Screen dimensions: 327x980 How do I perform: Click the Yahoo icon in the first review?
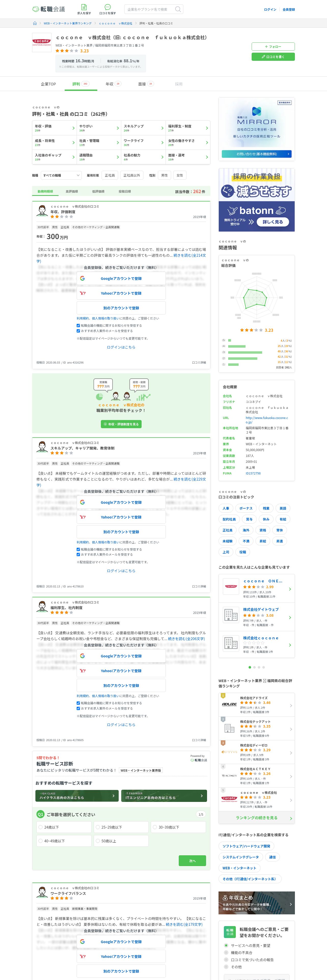click(x=83, y=293)
